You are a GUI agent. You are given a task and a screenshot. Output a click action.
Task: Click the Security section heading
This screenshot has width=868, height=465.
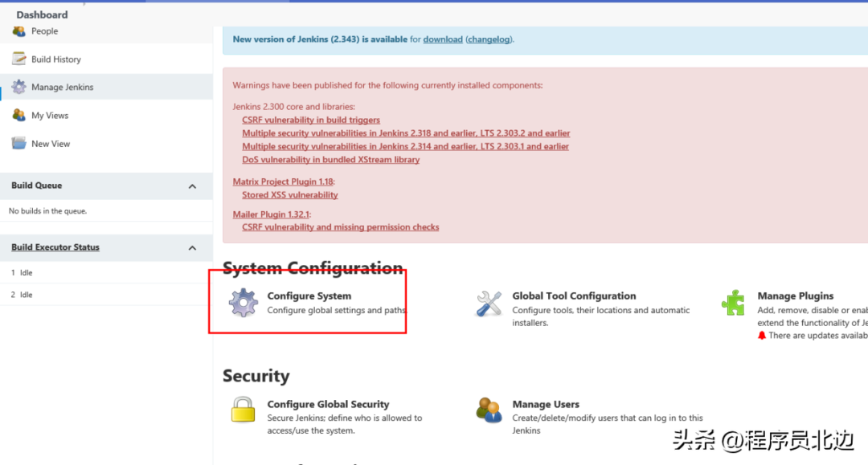256,376
